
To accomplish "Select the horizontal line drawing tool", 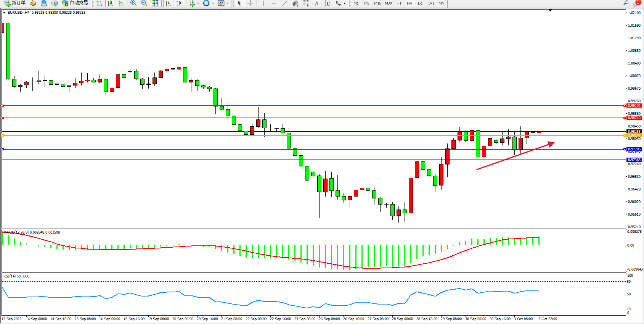I will point(274,3).
